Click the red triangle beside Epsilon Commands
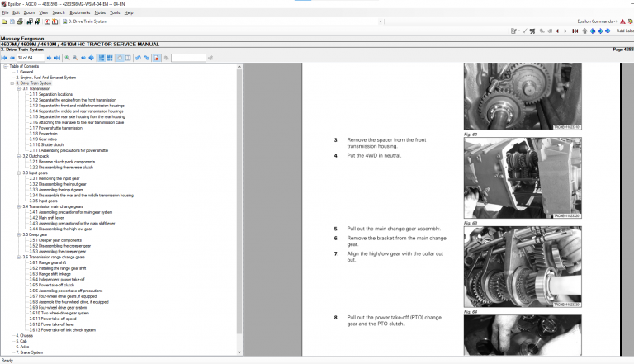This screenshot has height=364, width=634. tap(622, 21)
